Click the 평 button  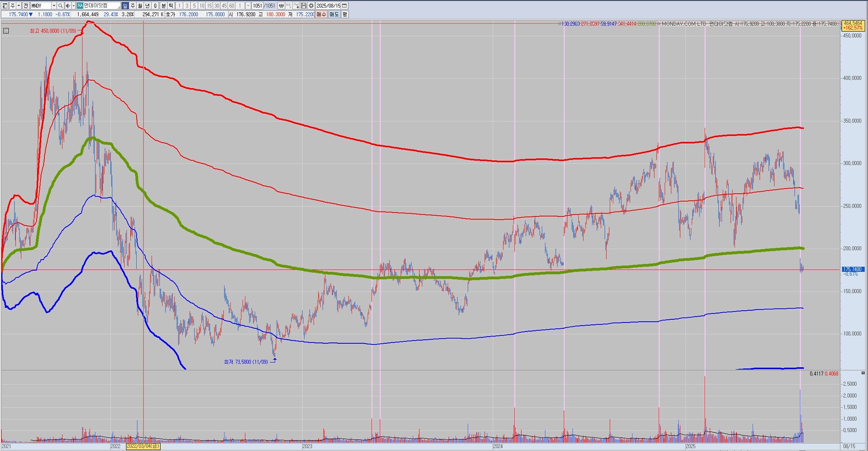pos(344,14)
